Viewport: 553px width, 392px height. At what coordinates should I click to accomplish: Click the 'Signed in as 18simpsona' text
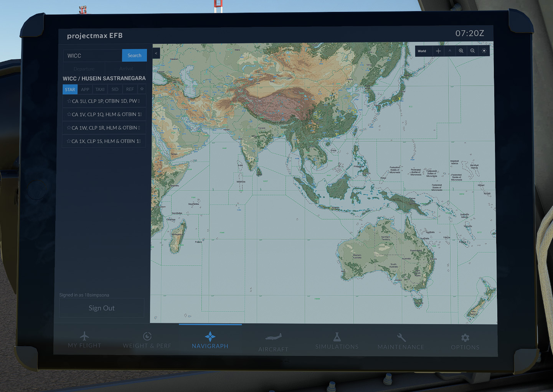pyautogui.click(x=84, y=295)
